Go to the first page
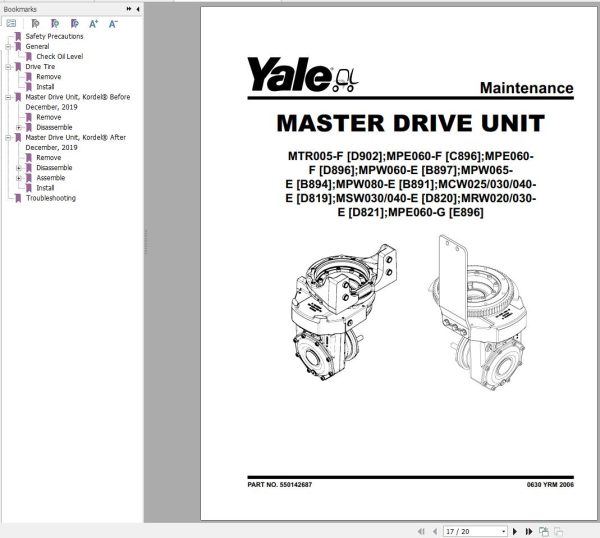Image resolution: width=600 pixels, height=538 pixels. pos(421,531)
